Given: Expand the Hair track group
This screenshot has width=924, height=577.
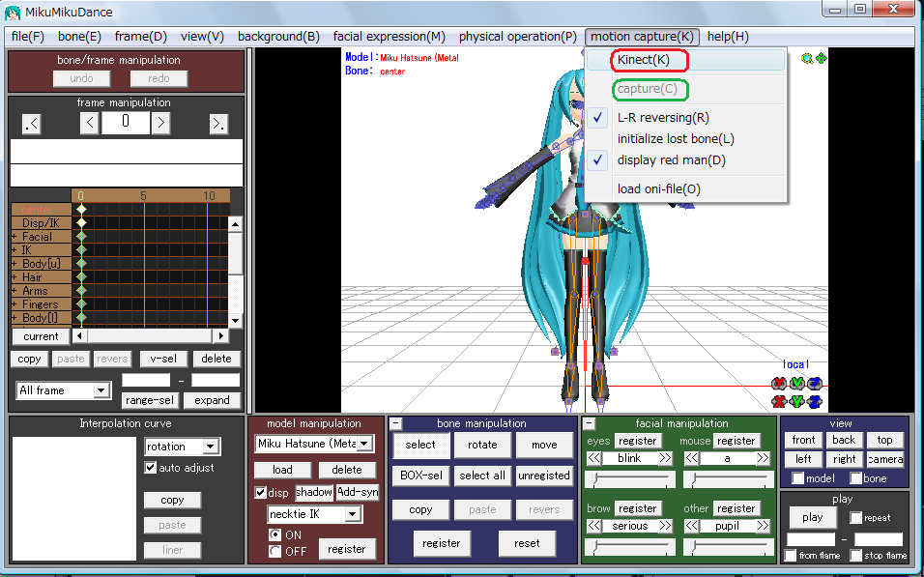Looking at the screenshot, I should pyautogui.click(x=14, y=277).
